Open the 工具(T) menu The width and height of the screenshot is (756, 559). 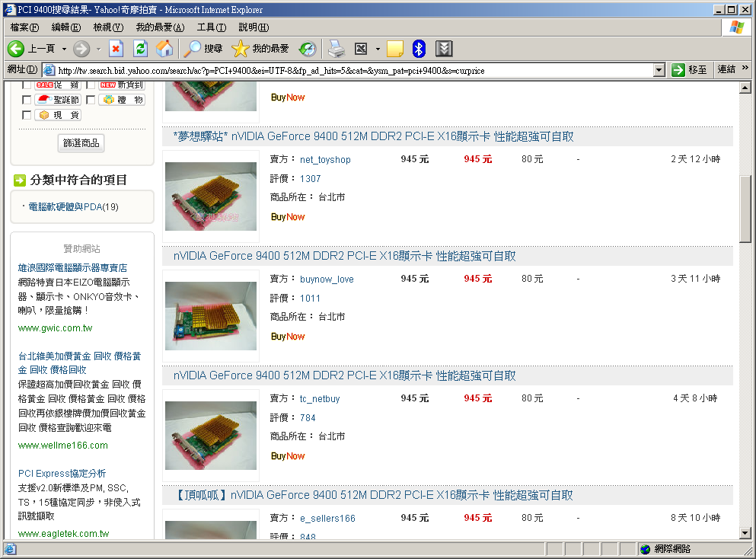[211, 27]
